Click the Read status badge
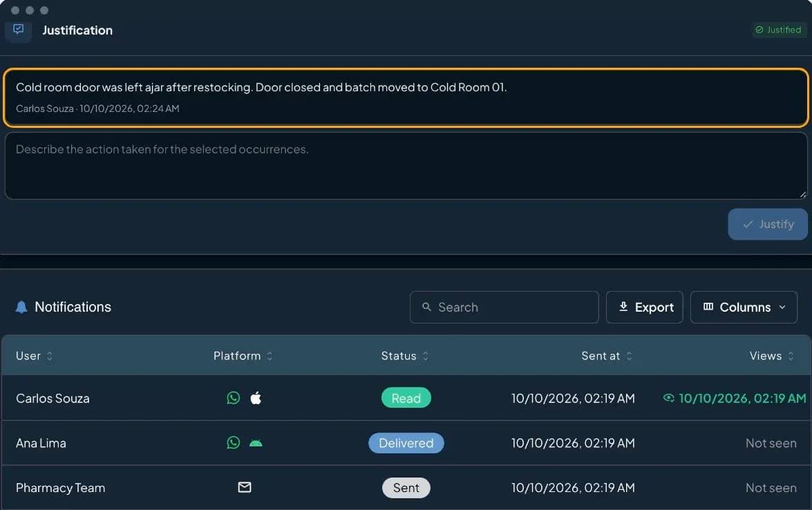The width and height of the screenshot is (812, 510). (406, 397)
